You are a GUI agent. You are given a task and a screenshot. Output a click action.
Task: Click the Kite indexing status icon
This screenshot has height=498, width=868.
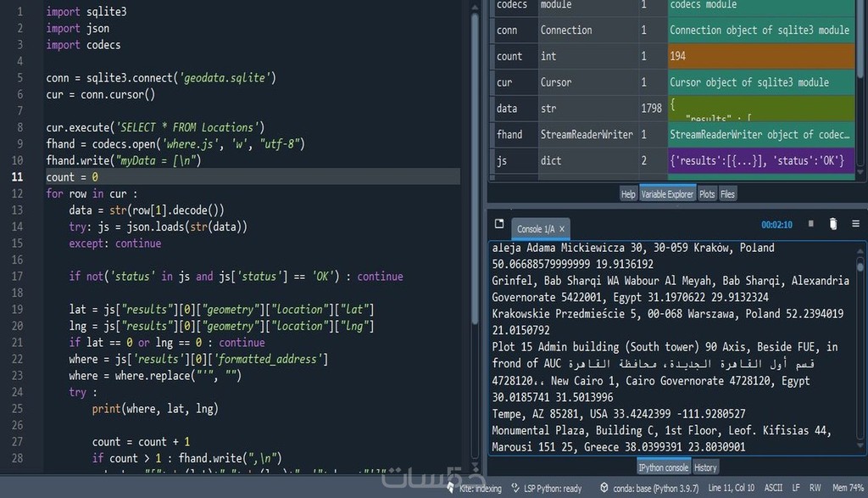(x=451, y=488)
